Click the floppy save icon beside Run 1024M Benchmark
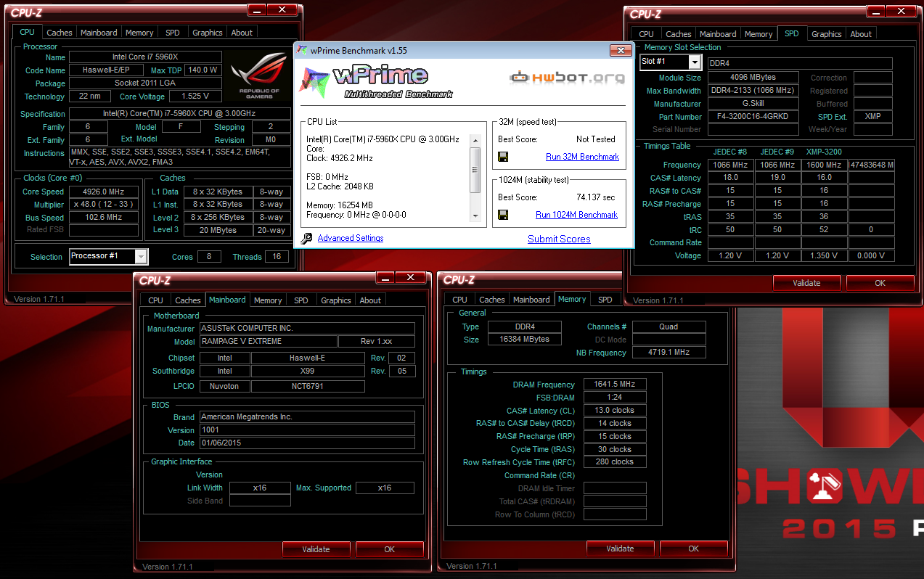This screenshot has width=924, height=579. pos(503,215)
